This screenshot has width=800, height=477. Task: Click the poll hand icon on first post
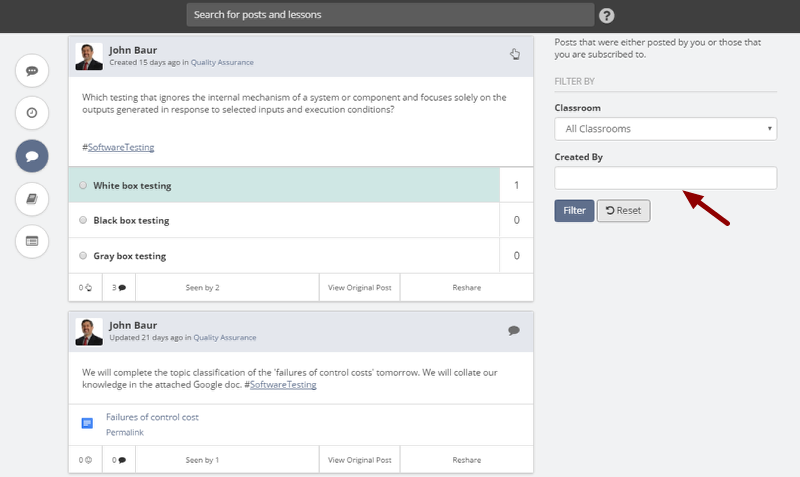click(515, 54)
